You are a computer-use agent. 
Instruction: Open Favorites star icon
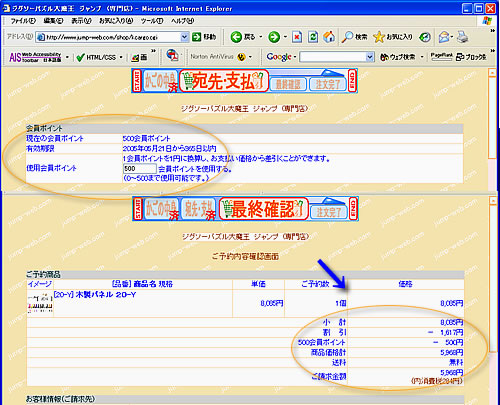point(379,37)
